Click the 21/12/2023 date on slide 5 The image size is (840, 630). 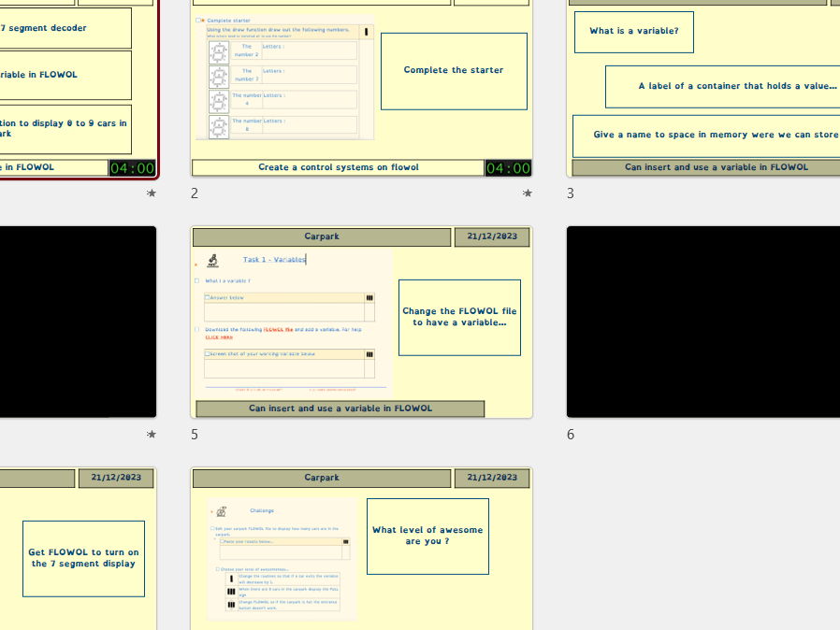point(492,237)
